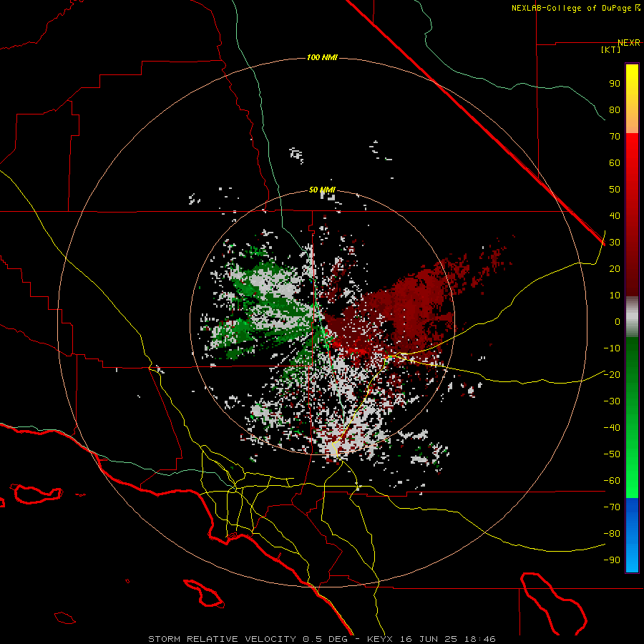Select the 10 value on velocity scale
The image size is (644, 644).
[x=615, y=296]
